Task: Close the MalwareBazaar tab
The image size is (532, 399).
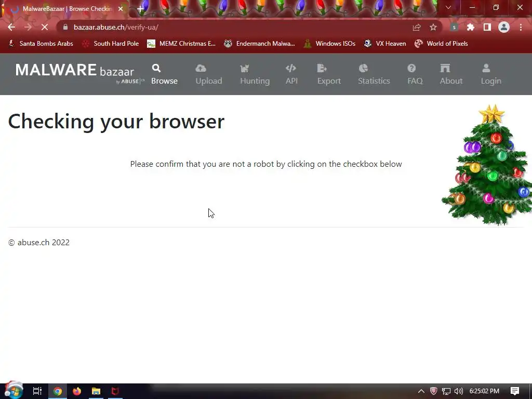Action: (x=121, y=9)
